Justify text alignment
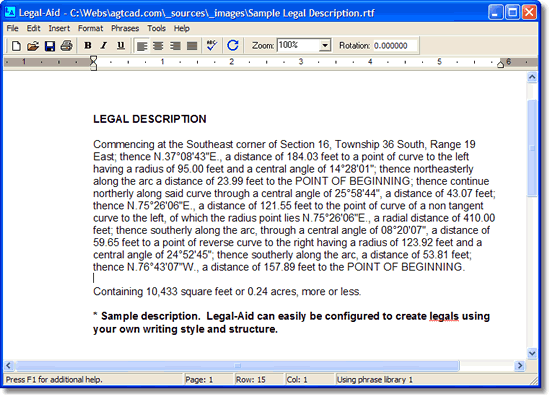The height and width of the screenshot is (397, 550). click(x=192, y=46)
